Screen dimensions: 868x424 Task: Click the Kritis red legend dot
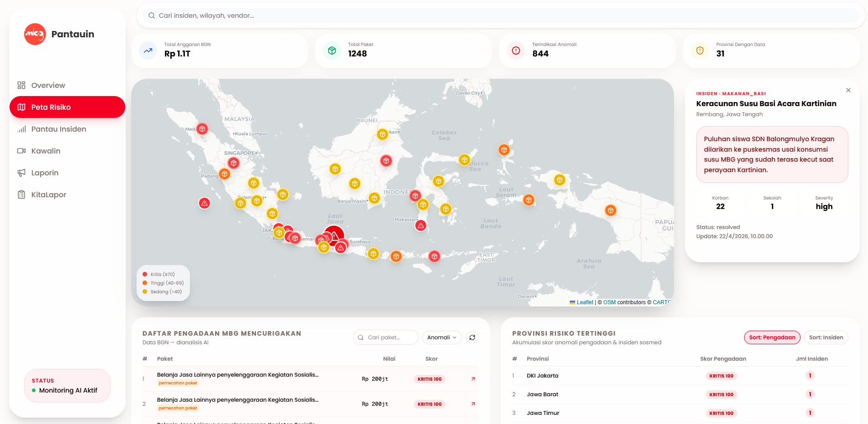coord(145,274)
